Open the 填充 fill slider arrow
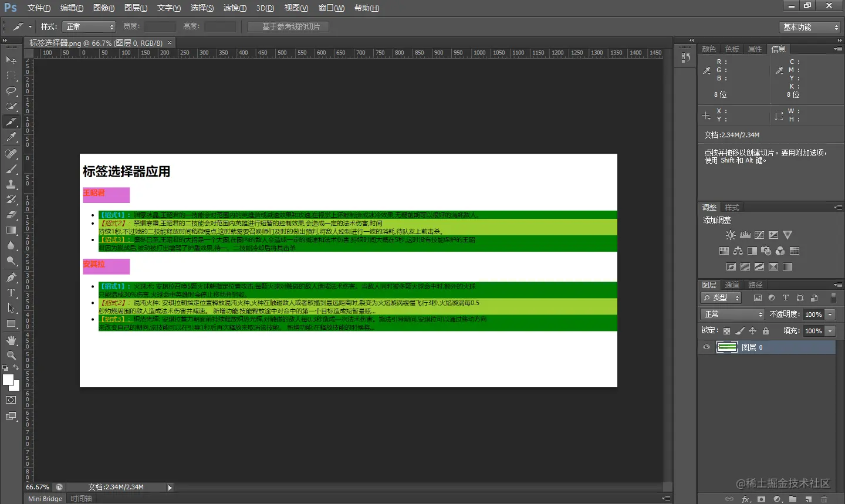The height and width of the screenshot is (504, 845). tap(830, 331)
